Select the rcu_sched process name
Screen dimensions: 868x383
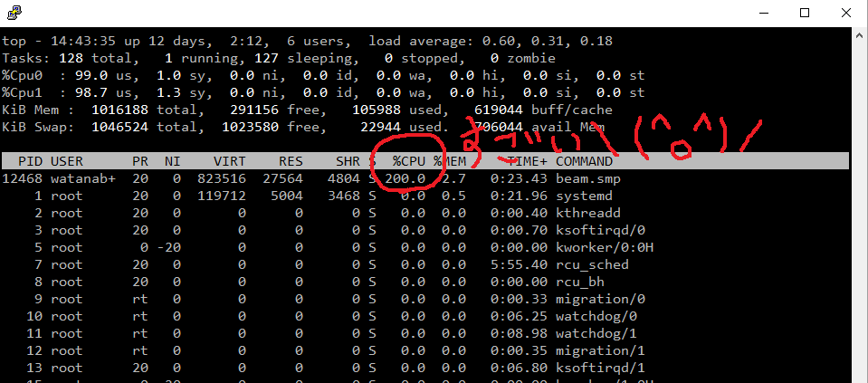(x=592, y=264)
